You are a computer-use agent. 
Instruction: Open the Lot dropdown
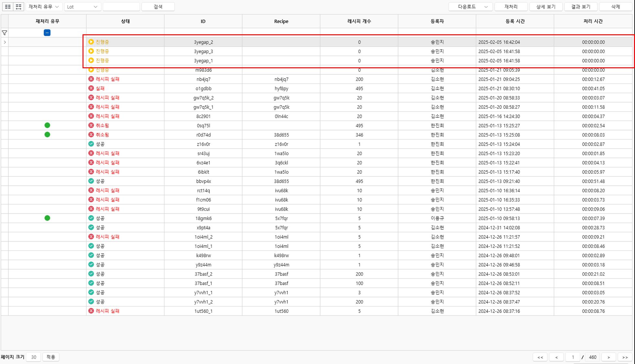coord(82,6)
